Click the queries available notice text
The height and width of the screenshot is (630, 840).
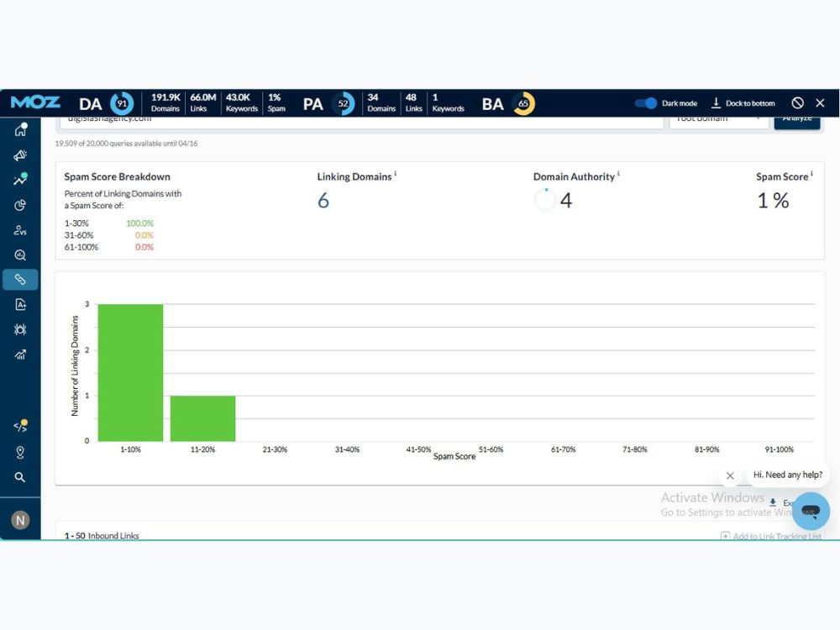127,144
